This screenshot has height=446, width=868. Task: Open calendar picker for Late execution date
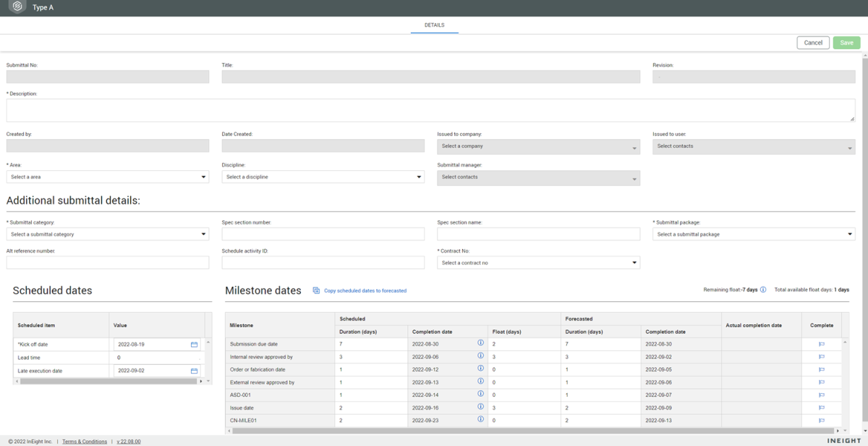click(194, 371)
